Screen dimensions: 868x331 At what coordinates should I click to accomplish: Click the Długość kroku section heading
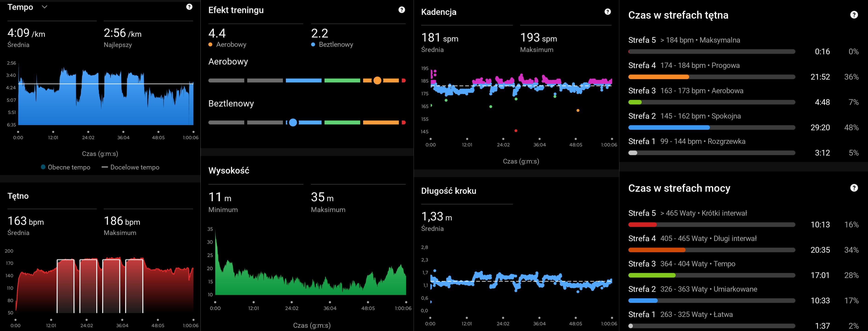point(448,190)
